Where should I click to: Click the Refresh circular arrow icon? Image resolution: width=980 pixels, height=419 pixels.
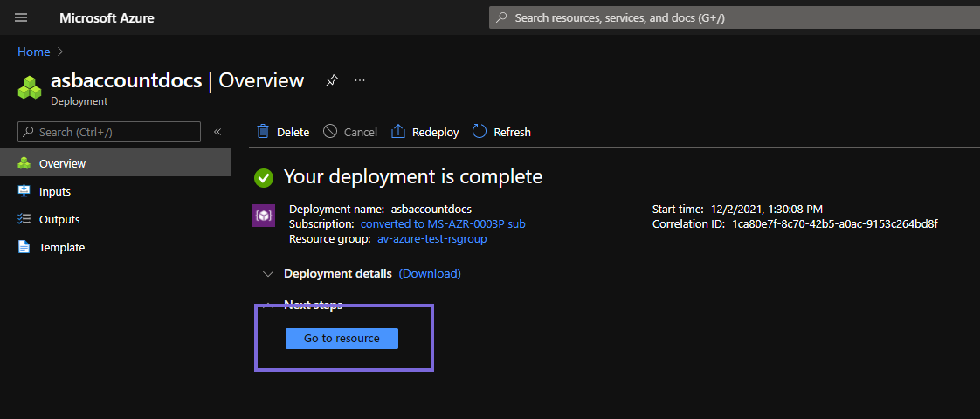click(x=480, y=132)
